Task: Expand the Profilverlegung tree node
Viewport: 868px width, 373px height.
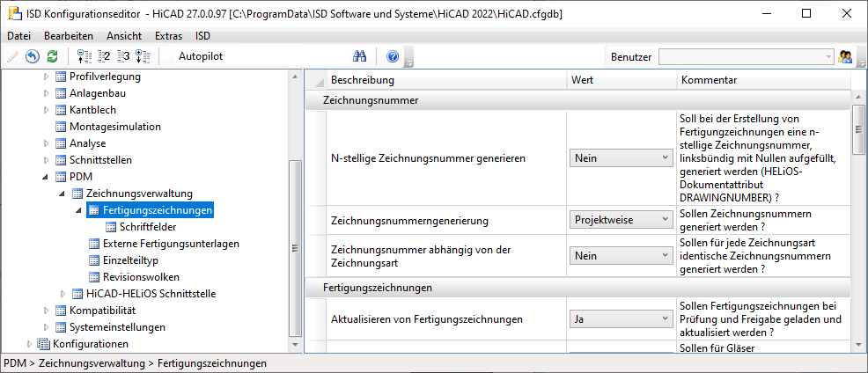Action: click(x=47, y=77)
